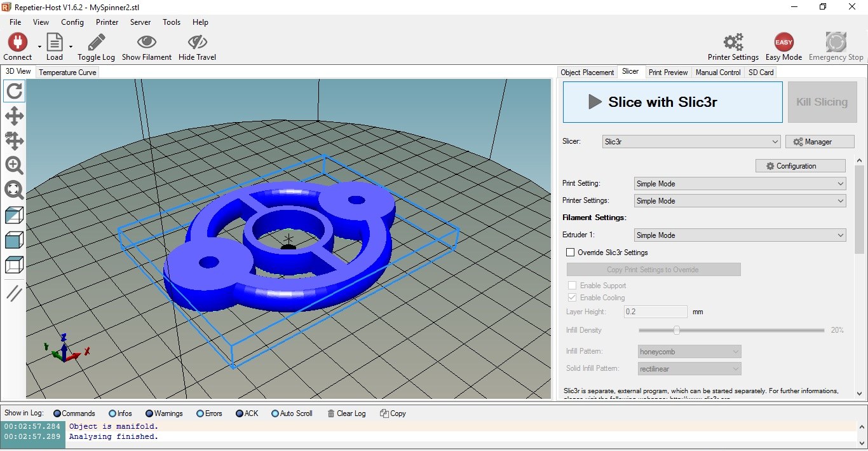868x451 pixels.
Task: Select the 3D View tab
Action: pyautogui.click(x=18, y=71)
